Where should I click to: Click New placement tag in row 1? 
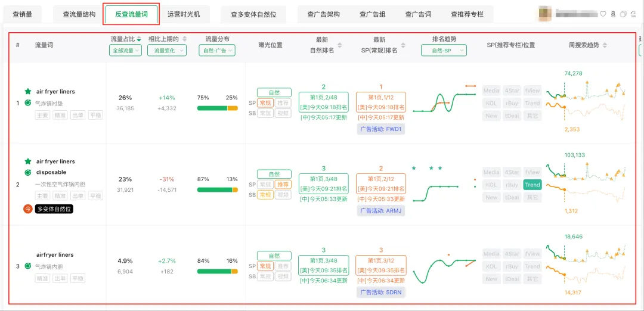coord(491,116)
